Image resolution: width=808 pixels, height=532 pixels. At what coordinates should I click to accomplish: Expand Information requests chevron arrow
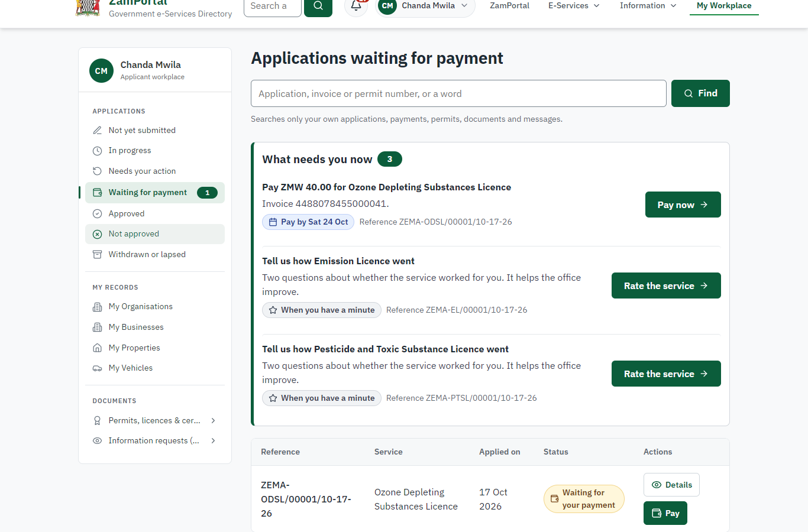(x=213, y=441)
